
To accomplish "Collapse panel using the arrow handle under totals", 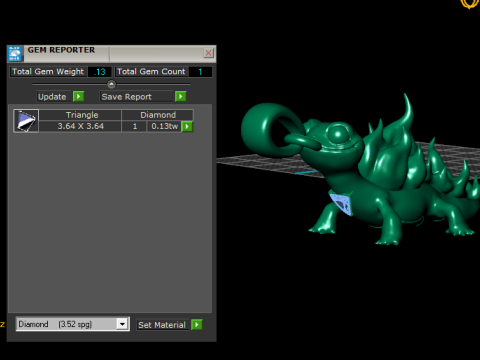I will click(x=111, y=84).
